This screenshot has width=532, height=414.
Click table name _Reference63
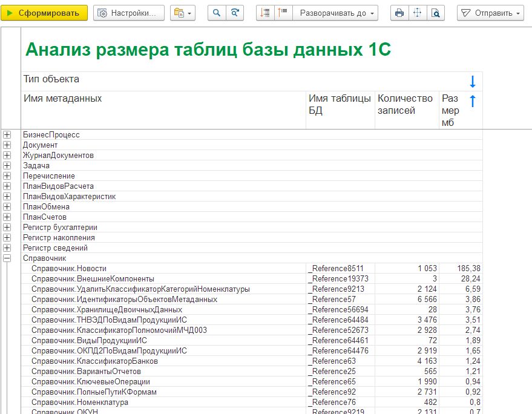pos(332,361)
